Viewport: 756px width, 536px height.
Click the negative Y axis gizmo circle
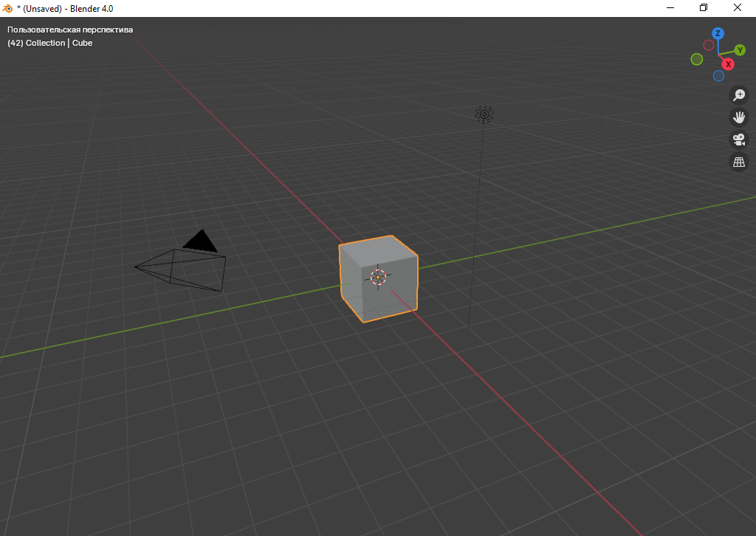pos(696,59)
